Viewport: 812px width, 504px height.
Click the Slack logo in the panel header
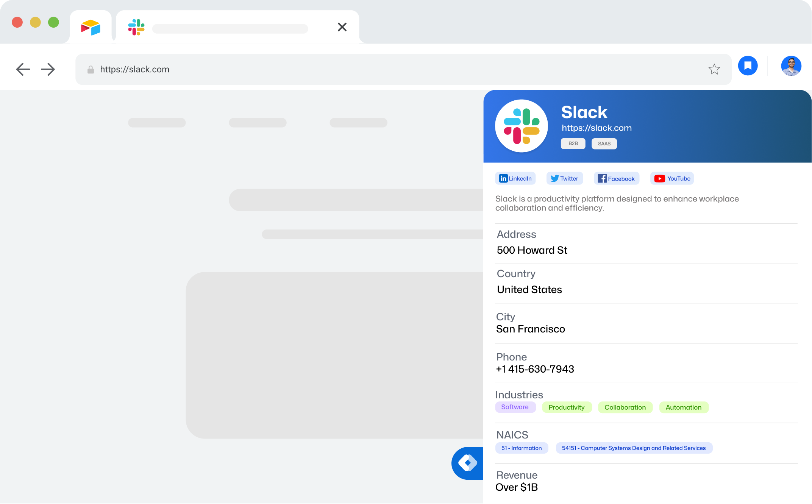point(521,126)
